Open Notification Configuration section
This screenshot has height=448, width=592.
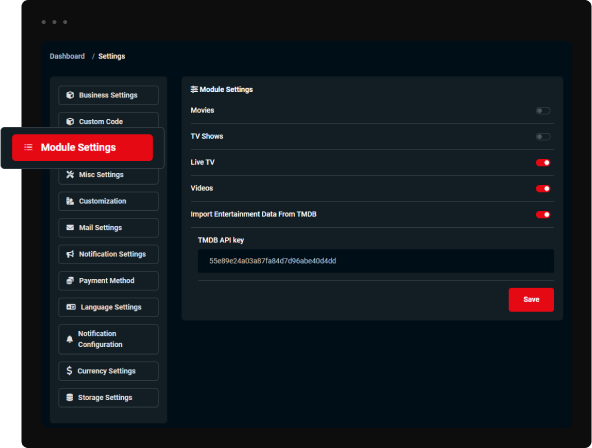point(108,339)
